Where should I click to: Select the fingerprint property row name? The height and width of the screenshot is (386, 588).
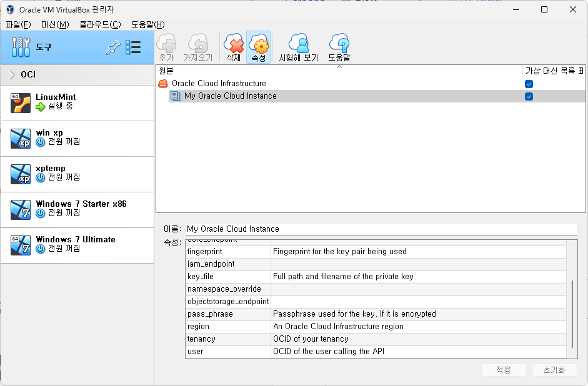(205, 252)
